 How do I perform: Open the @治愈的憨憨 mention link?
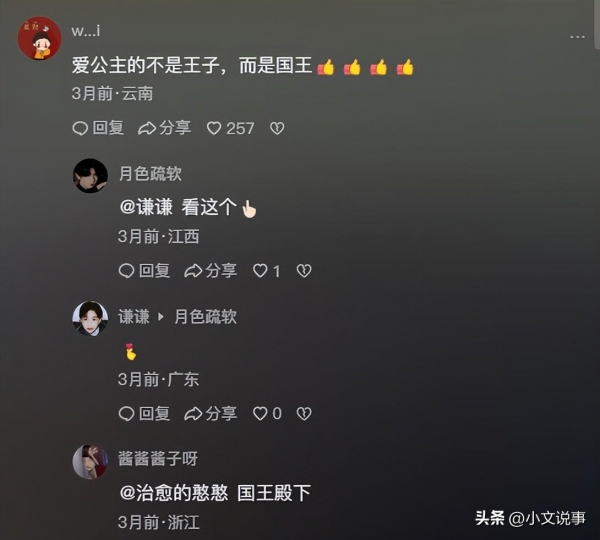(x=174, y=493)
